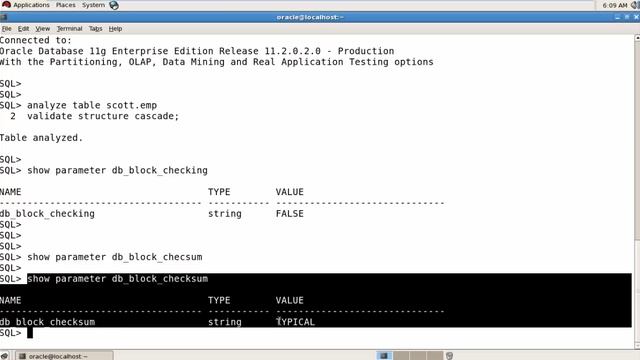
Task: Open the Trash icon in bottom panel
Action: tap(449, 356)
